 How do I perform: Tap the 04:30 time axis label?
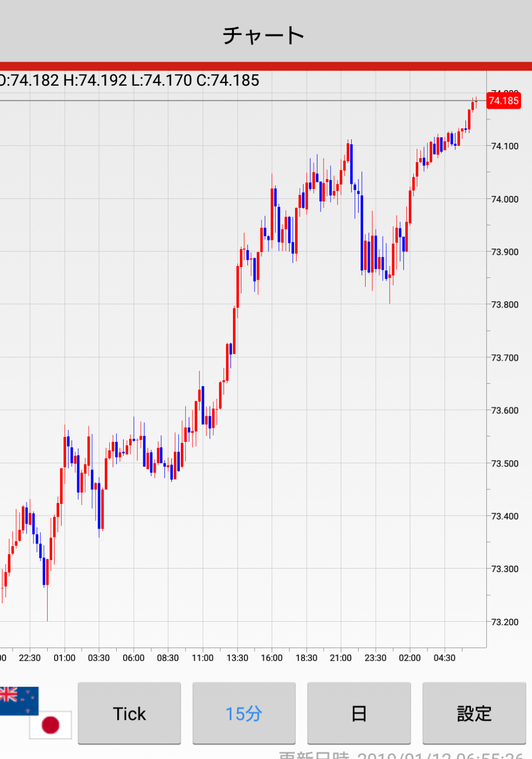pos(444,658)
